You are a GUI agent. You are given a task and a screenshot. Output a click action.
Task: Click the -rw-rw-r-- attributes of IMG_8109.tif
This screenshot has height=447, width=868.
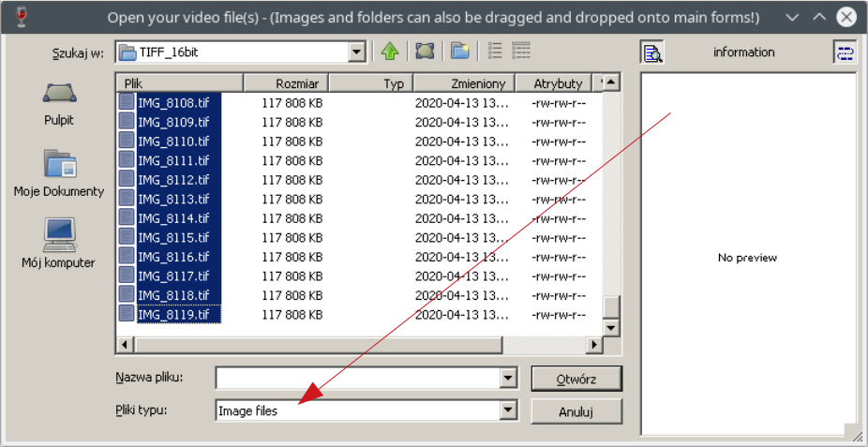[x=559, y=122]
